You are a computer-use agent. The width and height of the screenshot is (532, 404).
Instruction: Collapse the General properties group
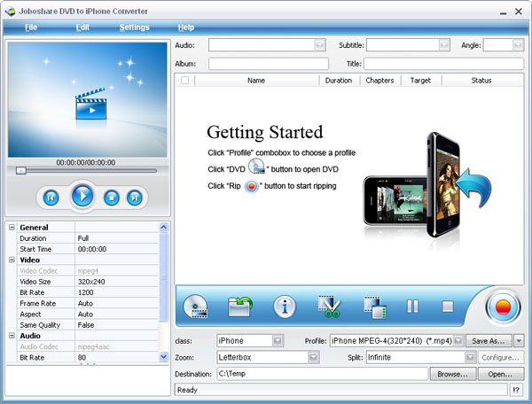(12, 227)
